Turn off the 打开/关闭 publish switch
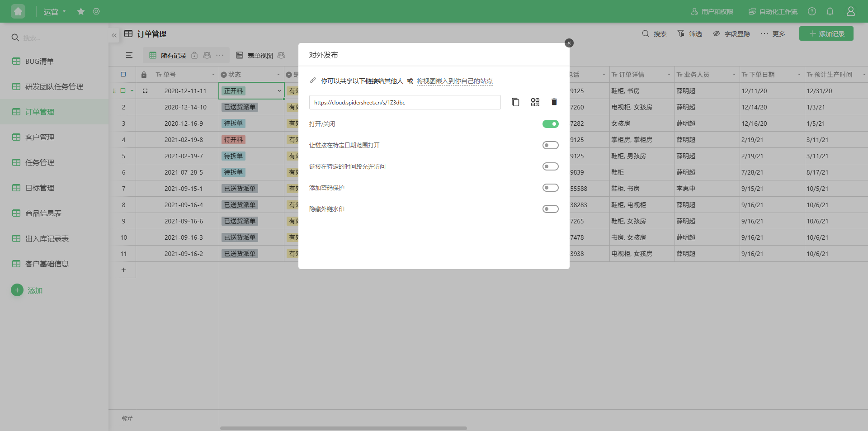Screen dimensions: 868x431 pos(551,123)
